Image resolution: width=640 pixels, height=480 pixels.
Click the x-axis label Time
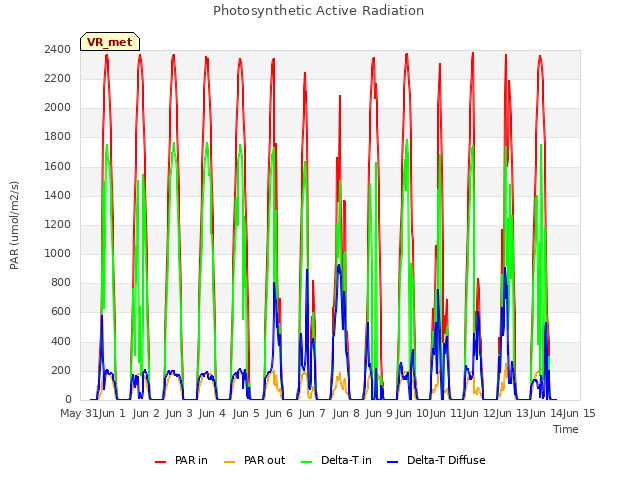point(566,429)
